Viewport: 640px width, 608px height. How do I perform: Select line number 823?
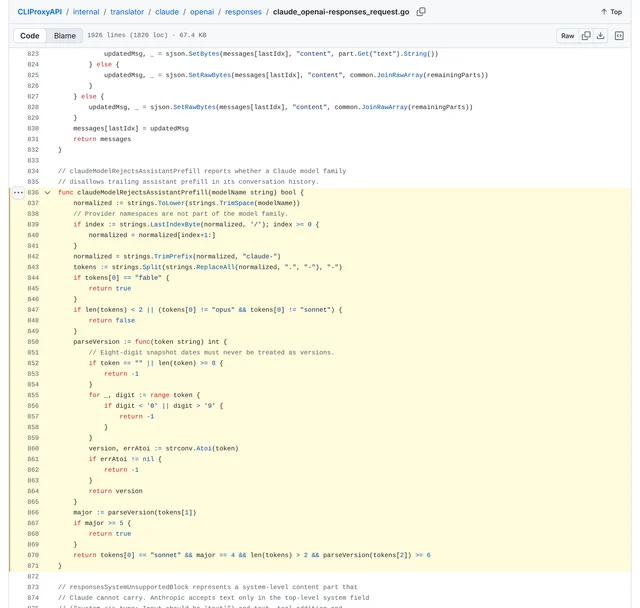(33, 53)
